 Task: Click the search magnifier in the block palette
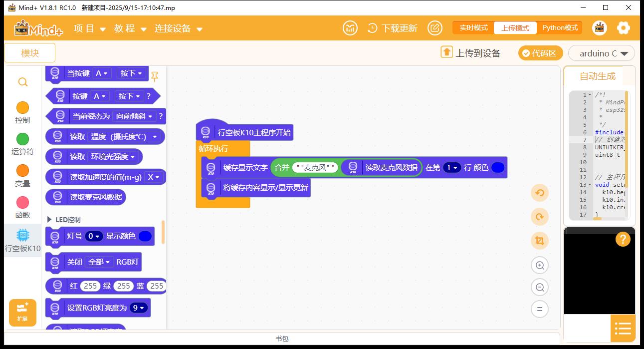[23, 82]
